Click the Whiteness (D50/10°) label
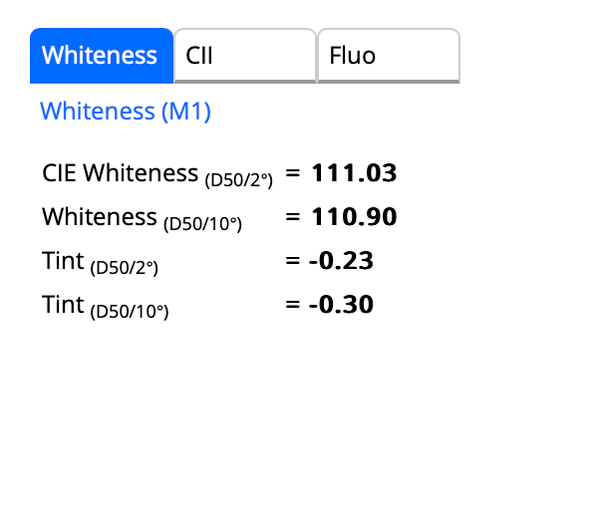 (x=142, y=219)
